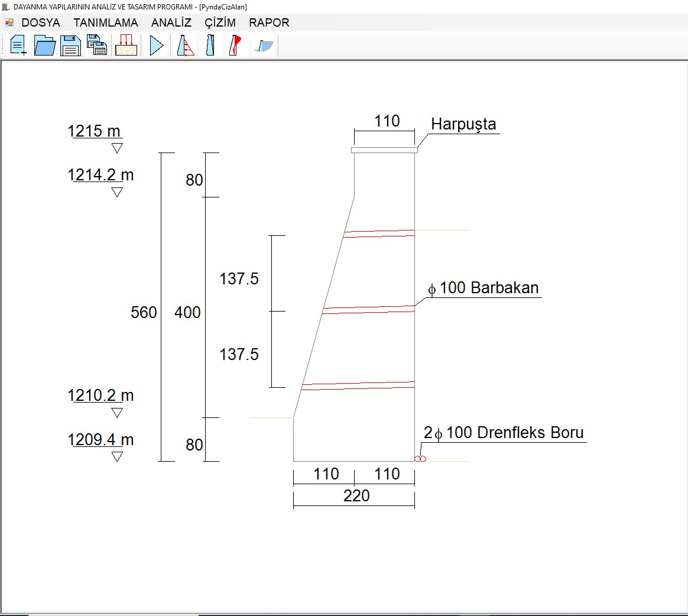Open the ÇİZİM menu

[x=220, y=22]
